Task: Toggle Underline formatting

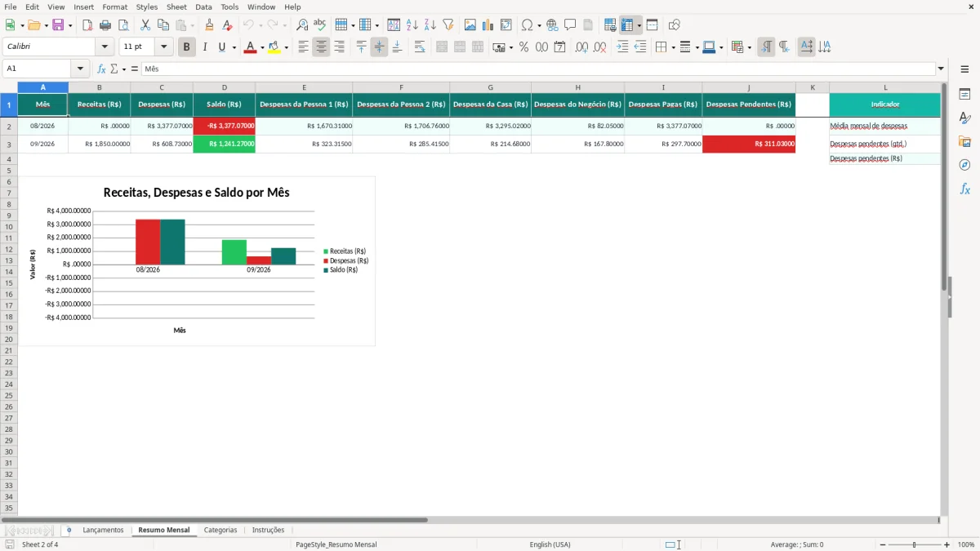Action: click(x=221, y=47)
